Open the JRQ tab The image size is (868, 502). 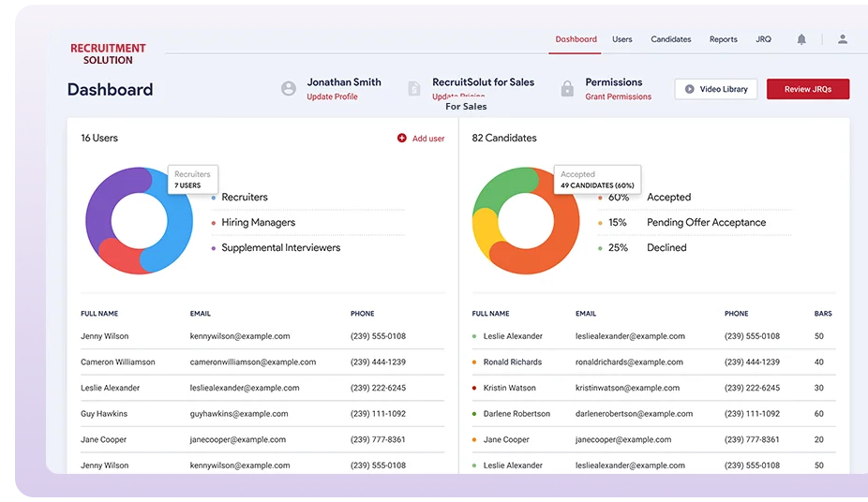(x=763, y=39)
